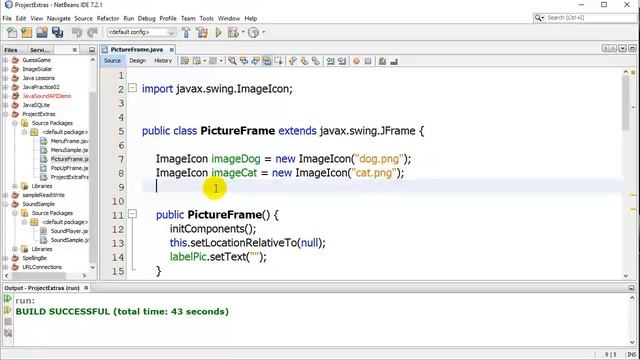Click the Save All toolbar icon

coord(58,32)
